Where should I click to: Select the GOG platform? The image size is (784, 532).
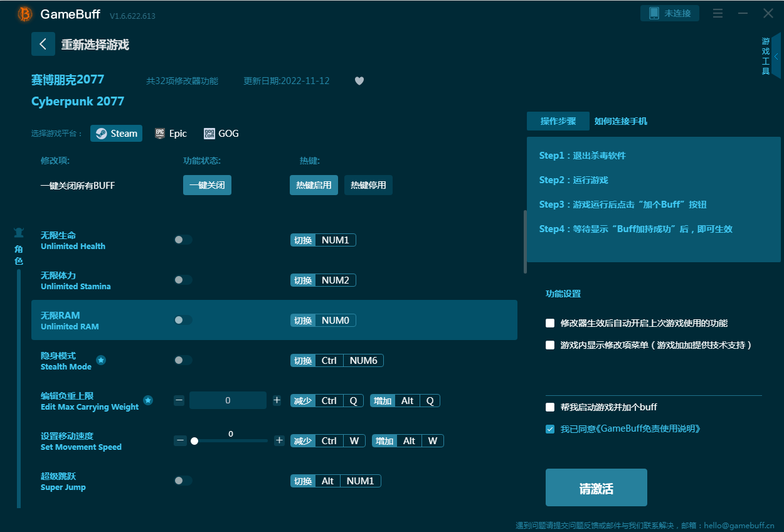click(x=221, y=133)
